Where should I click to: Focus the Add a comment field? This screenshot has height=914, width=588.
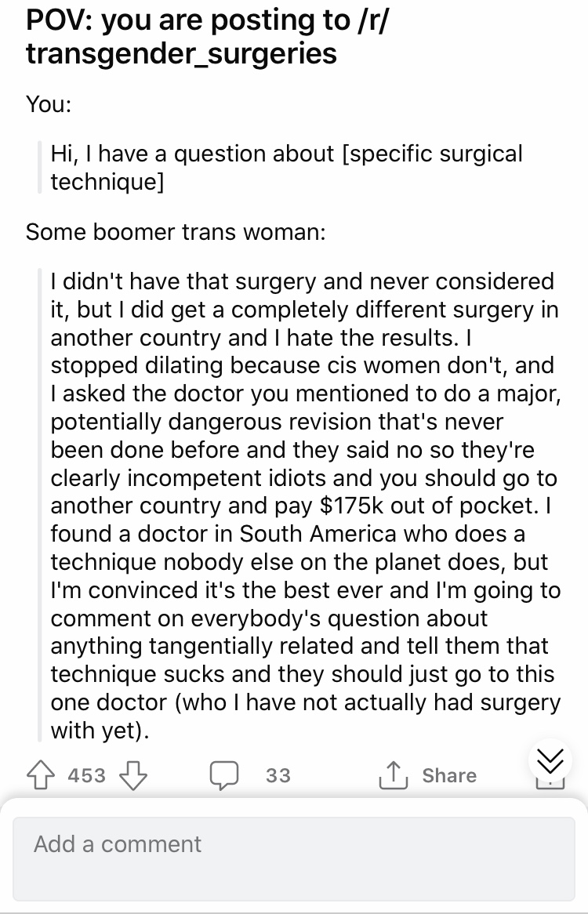[x=294, y=858]
